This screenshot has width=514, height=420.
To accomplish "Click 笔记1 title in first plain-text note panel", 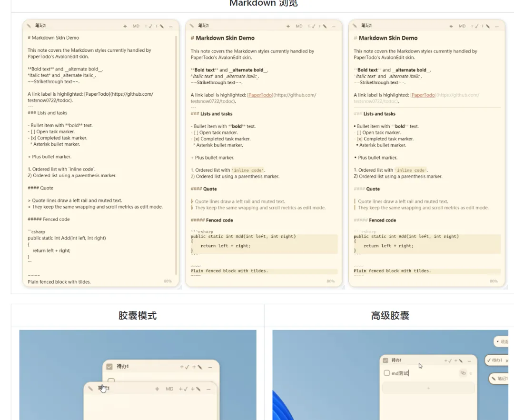I will pos(40,26).
